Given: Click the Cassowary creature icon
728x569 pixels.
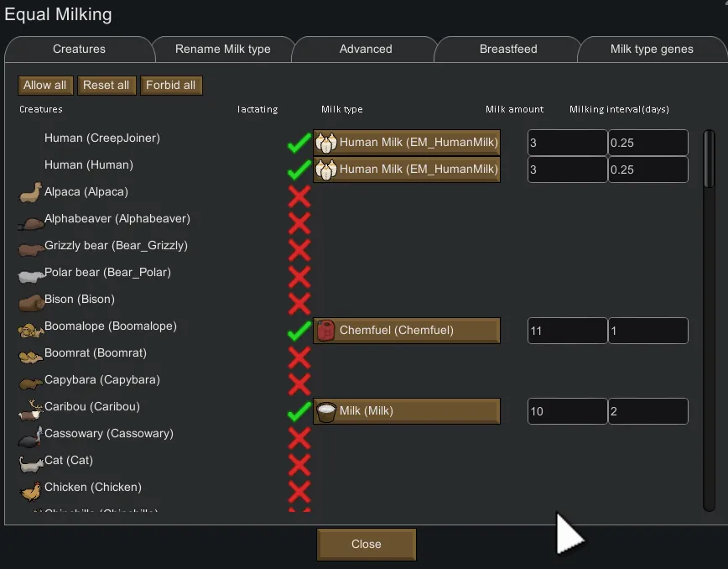Looking at the screenshot, I should click(x=30, y=437).
